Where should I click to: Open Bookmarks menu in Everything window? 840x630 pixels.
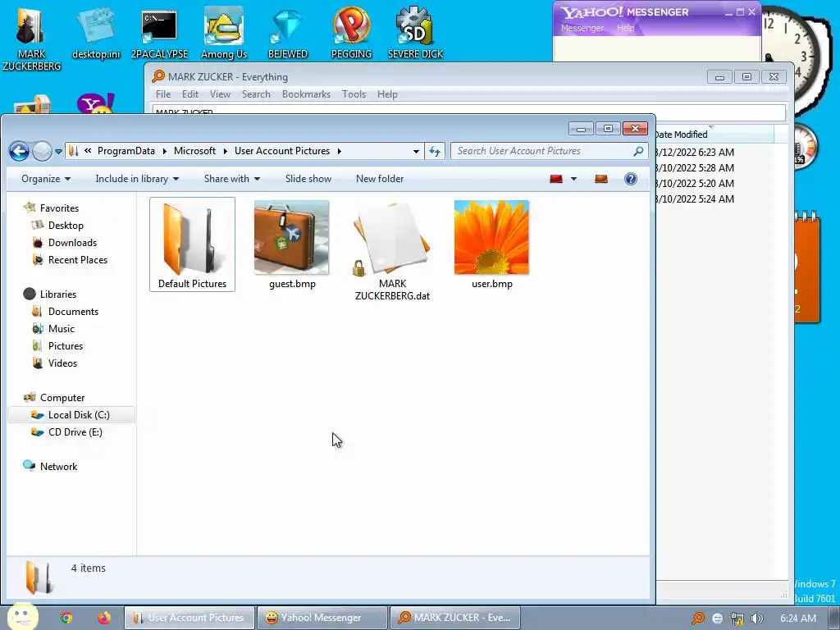(306, 94)
